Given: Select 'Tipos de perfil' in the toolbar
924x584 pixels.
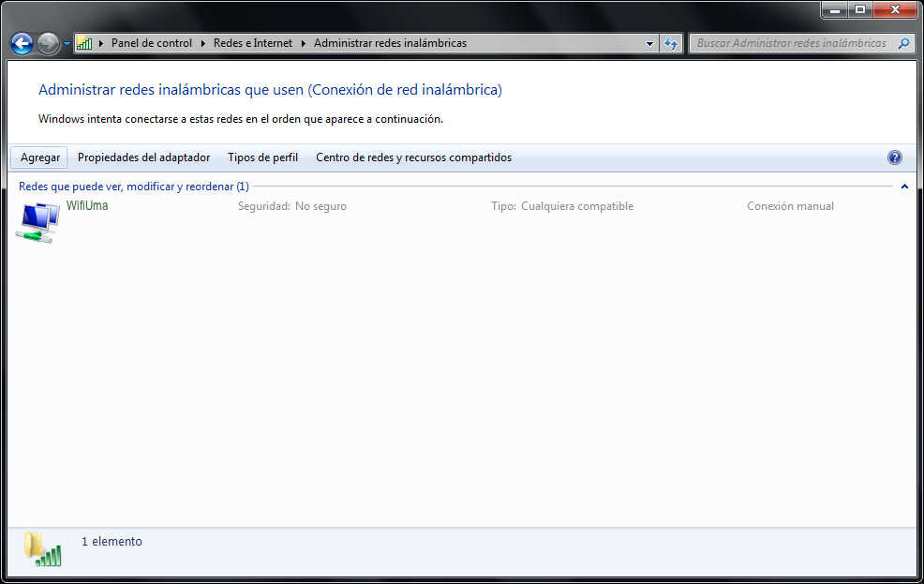Looking at the screenshot, I should tap(262, 157).
